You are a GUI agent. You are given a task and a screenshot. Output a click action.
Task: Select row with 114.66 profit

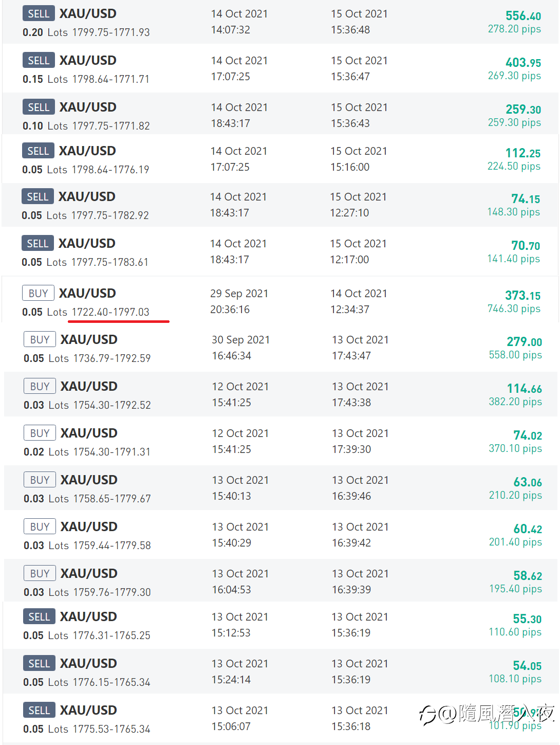pyautogui.click(x=281, y=394)
